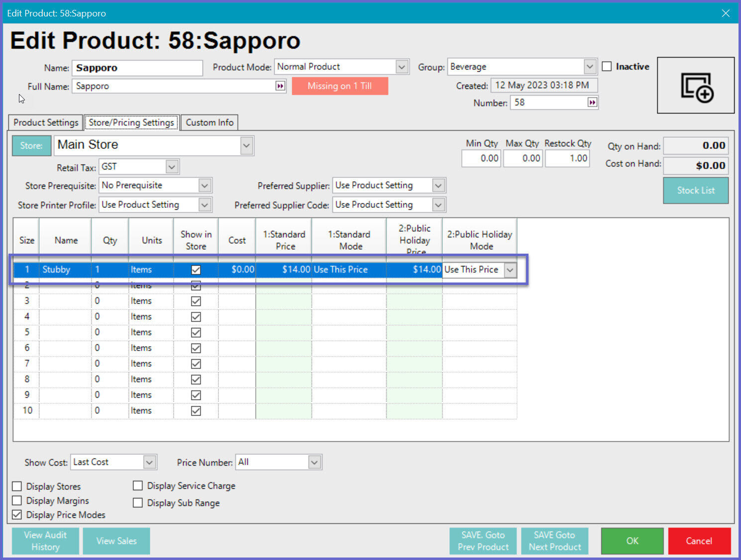Toggle Show in Store for Stubby row

pyautogui.click(x=196, y=270)
